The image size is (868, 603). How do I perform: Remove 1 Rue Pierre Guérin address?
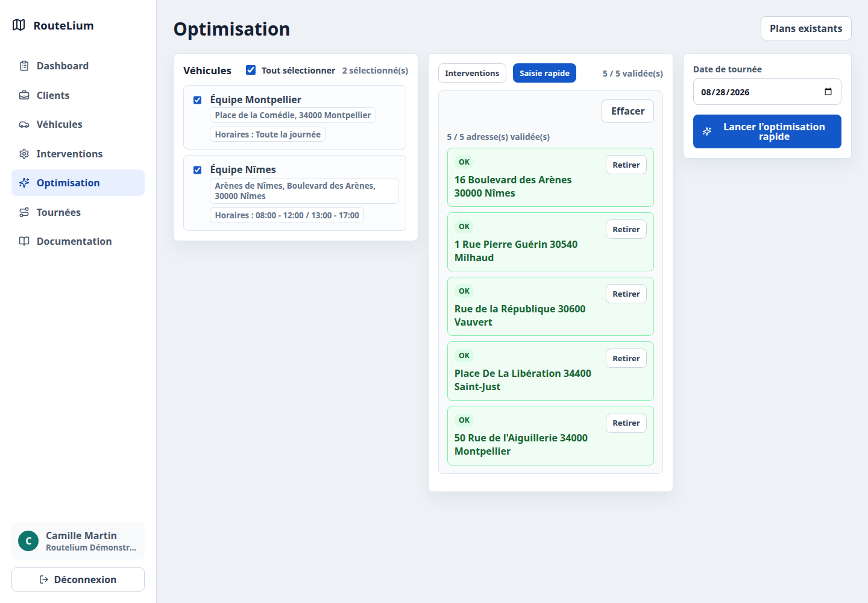pos(626,229)
